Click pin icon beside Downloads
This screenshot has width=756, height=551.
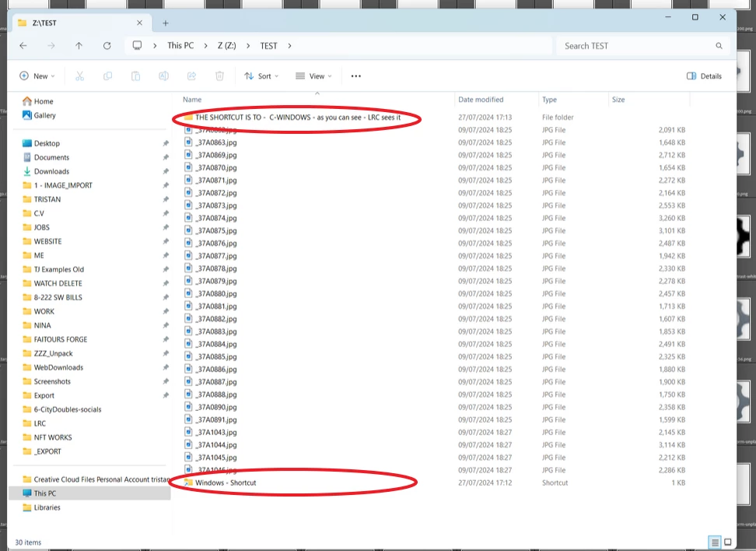(x=166, y=171)
